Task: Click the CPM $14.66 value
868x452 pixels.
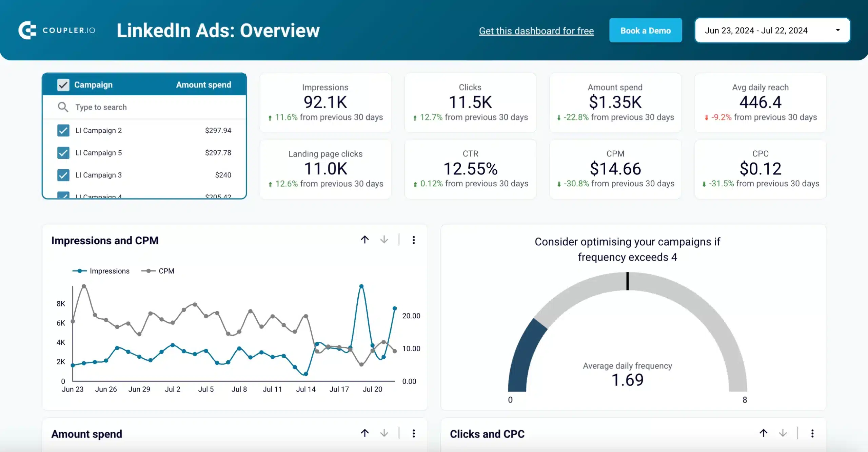Action: [615, 169]
